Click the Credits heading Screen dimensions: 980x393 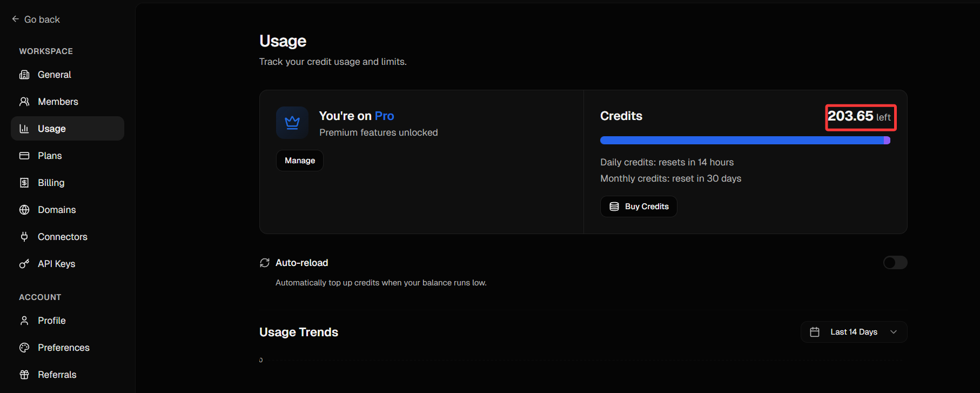pos(621,116)
